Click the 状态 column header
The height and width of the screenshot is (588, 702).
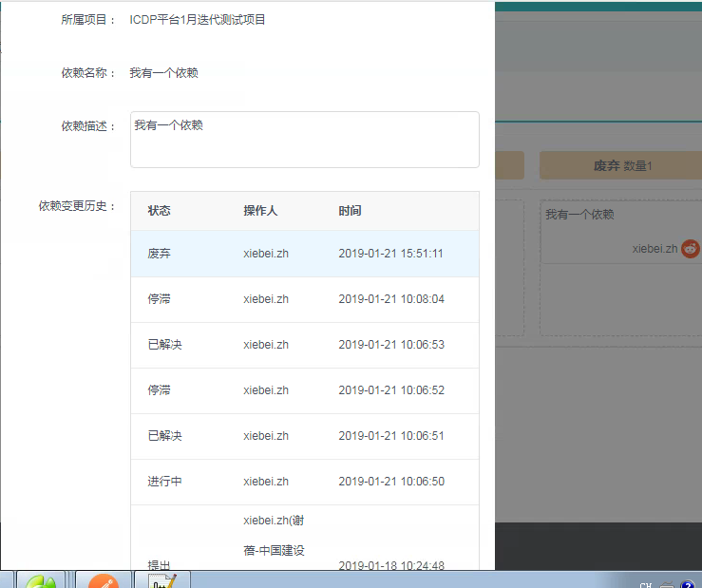(x=159, y=211)
